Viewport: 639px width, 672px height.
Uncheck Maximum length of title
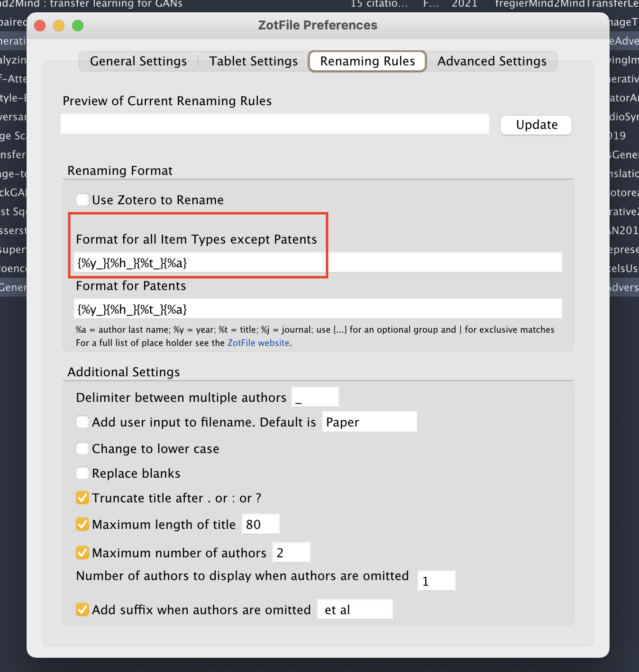(x=82, y=524)
